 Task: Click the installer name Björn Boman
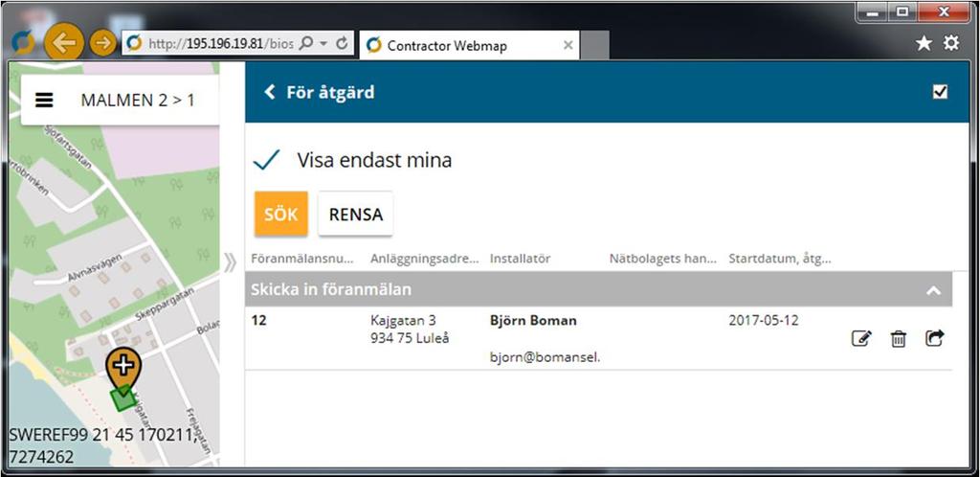click(533, 321)
